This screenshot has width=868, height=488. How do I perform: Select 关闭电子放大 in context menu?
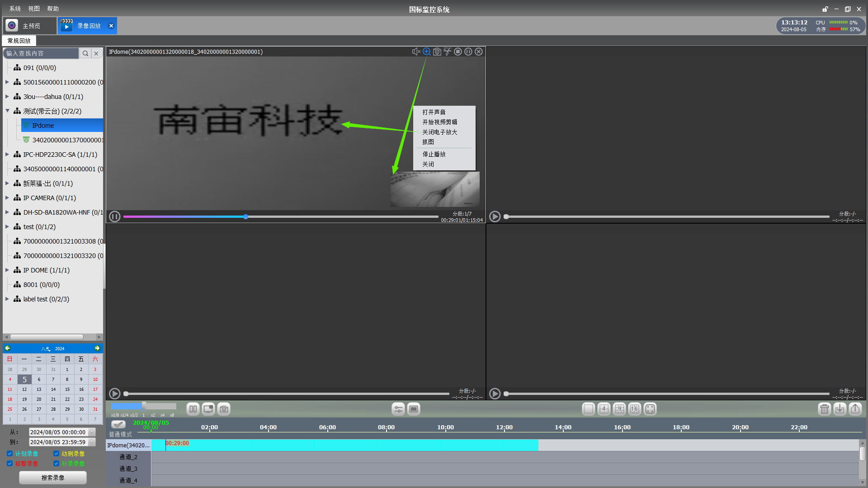[439, 132]
